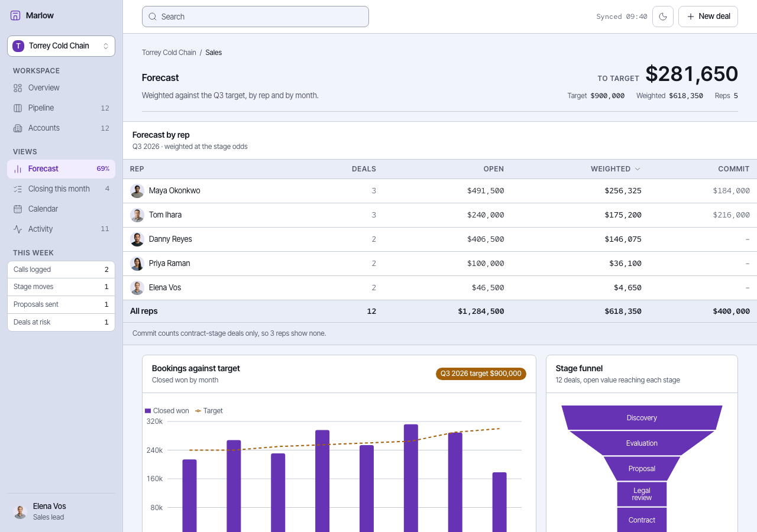The image size is (757, 532).
Task: Toggle the Target legend series
Action: click(x=209, y=411)
